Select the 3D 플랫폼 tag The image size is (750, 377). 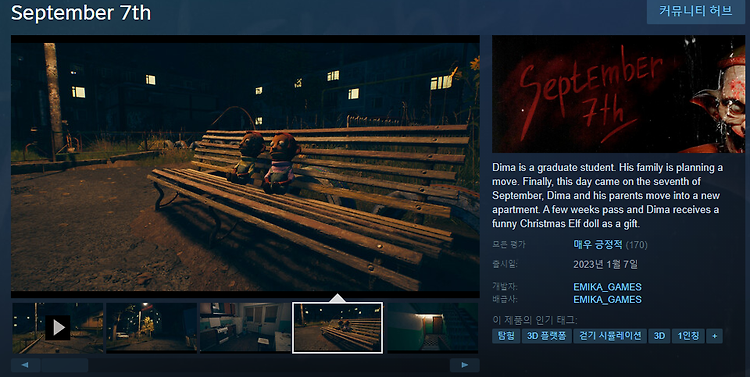click(x=547, y=336)
